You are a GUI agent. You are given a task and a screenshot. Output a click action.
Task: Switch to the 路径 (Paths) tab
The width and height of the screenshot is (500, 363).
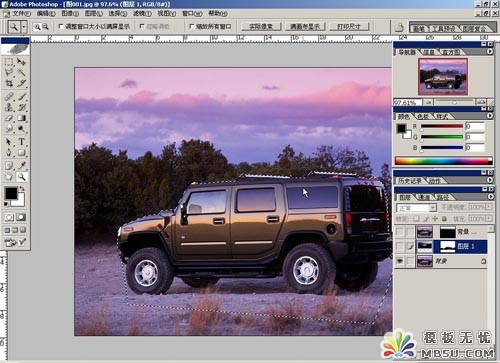pyautogui.click(x=442, y=197)
